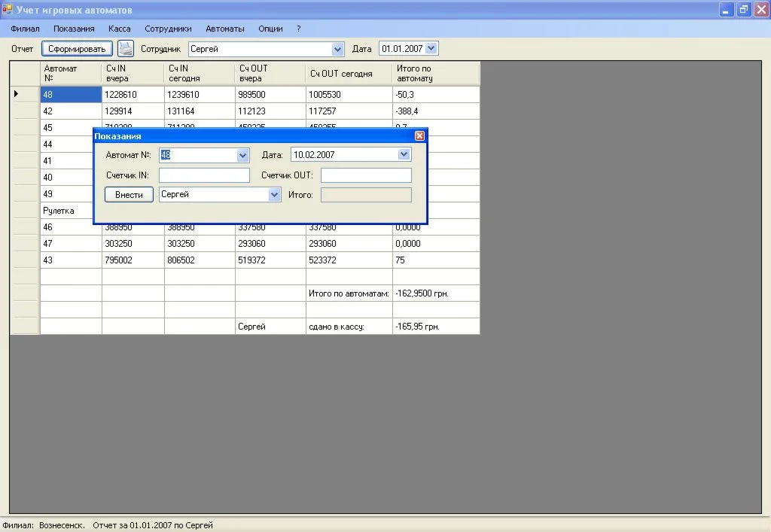
Task: Click the print report icon in toolbar
Action: tap(125, 49)
